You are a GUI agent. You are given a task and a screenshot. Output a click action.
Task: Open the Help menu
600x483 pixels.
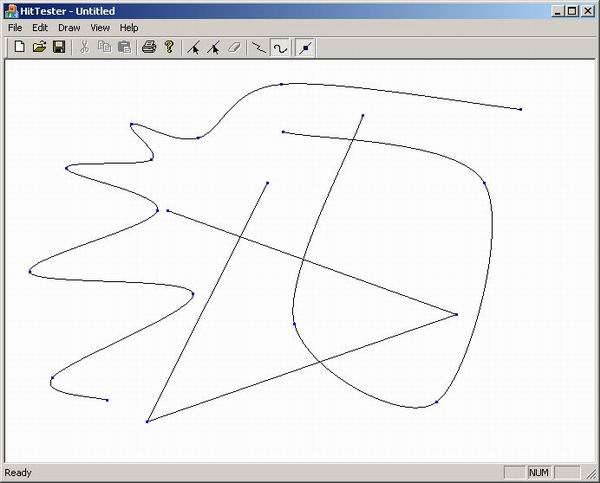[x=129, y=28]
